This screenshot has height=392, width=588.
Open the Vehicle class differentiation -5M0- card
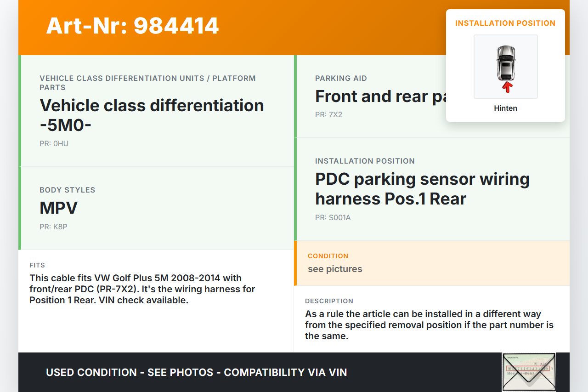pos(152,115)
